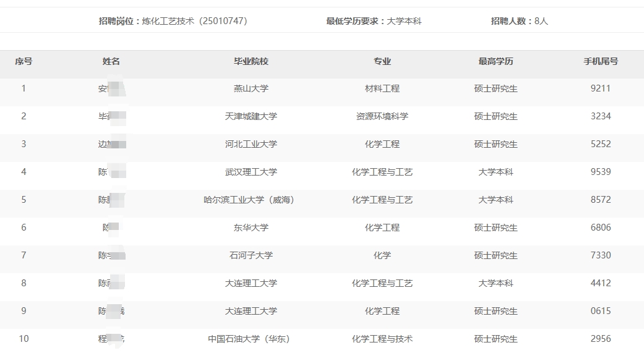Select 哈尔滨工业大学（威海） cell
The width and height of the screenshot is (644, 353).
[x=251, y=200]
